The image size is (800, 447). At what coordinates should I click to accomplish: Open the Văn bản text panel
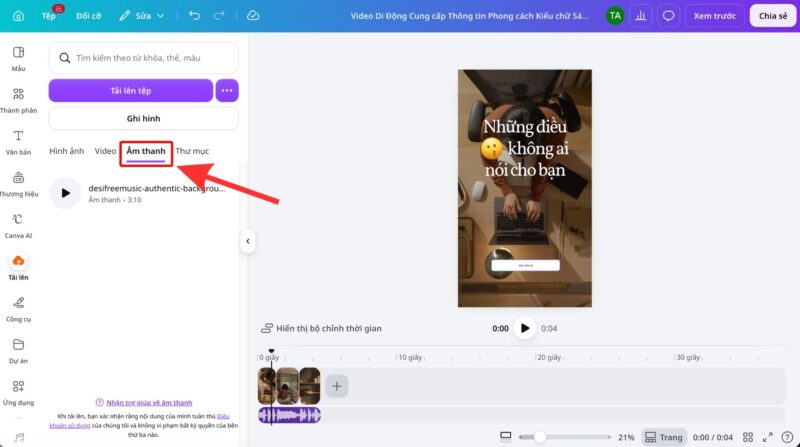tap(18, 142)
